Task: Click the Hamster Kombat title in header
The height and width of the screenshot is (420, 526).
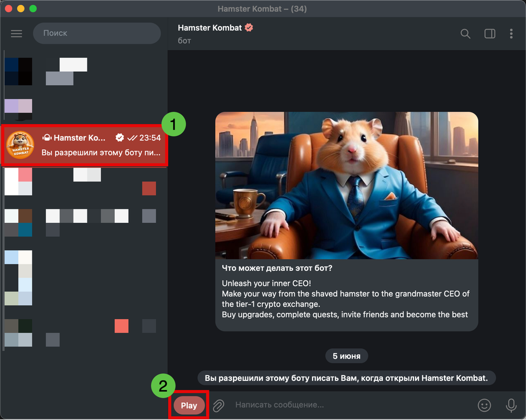Action: (x=210, y=27)
